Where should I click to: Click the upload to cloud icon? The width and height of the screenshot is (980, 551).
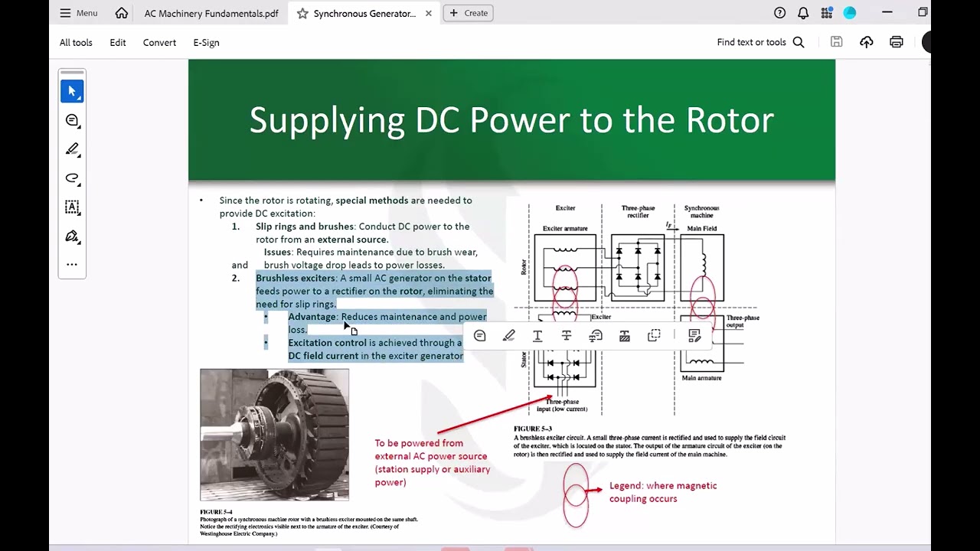(866, 42)
